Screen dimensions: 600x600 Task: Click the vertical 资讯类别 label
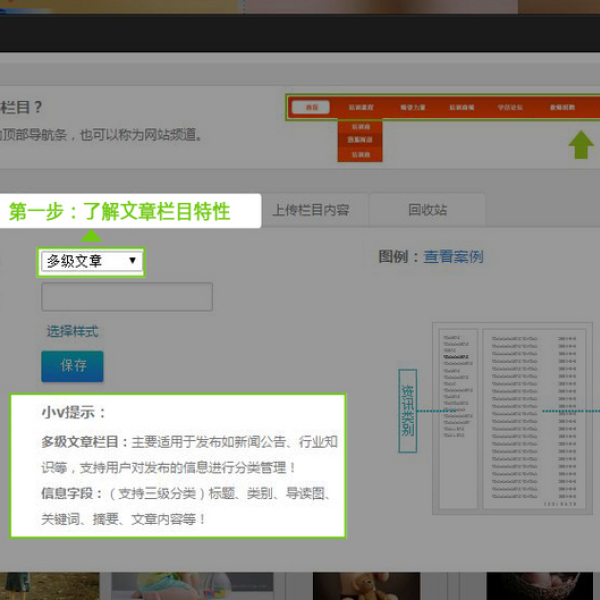[x=407, y=408]
